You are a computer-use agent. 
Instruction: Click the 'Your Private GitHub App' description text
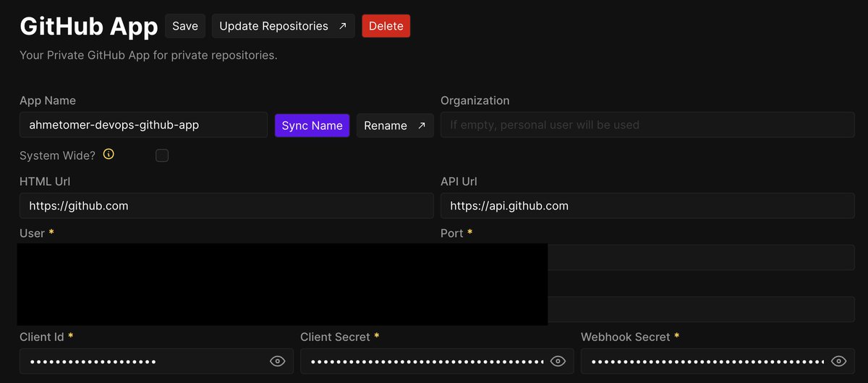[148, 55]
